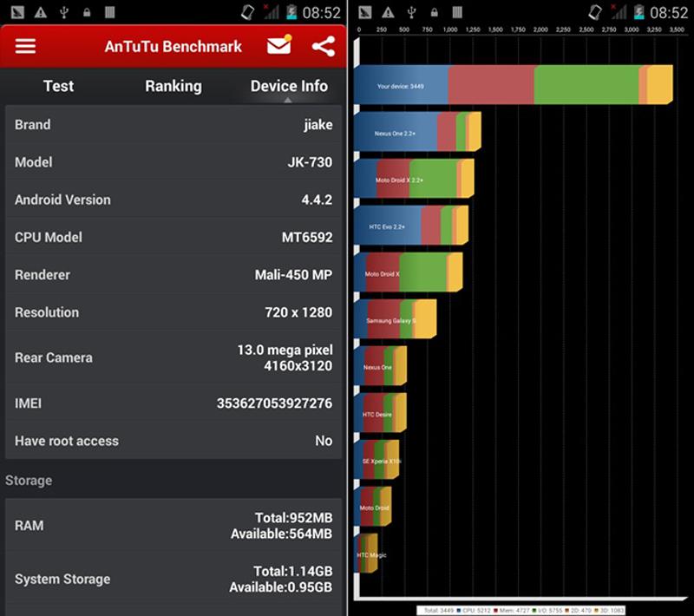
Task: Tap the rotation icon on the Quadrant screen
Action: [x=595, y=12]
